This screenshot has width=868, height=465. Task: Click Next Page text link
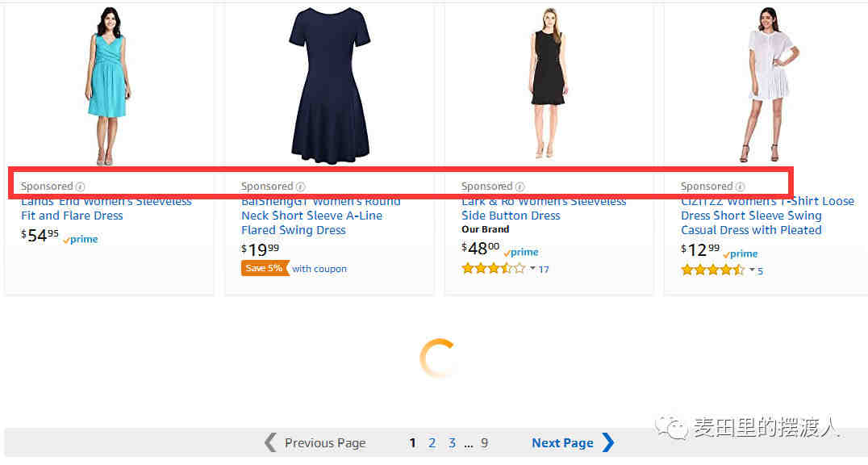(x=562, y=443)
